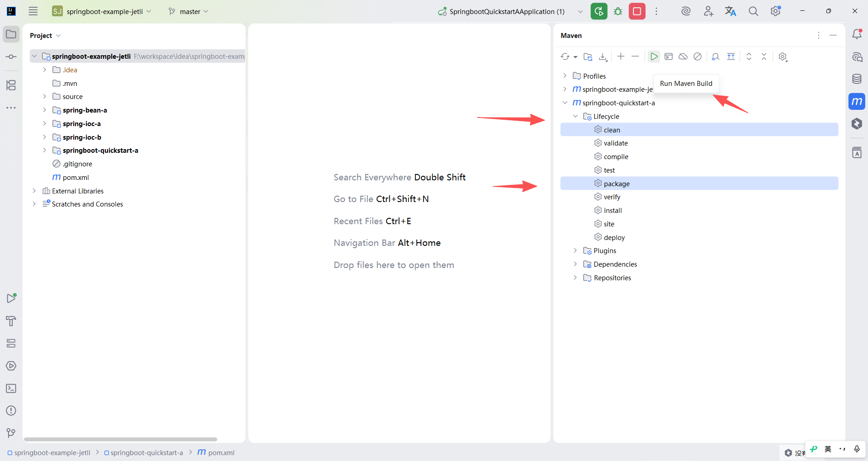Generate sources and update folders in Maven

click(588, 56)
